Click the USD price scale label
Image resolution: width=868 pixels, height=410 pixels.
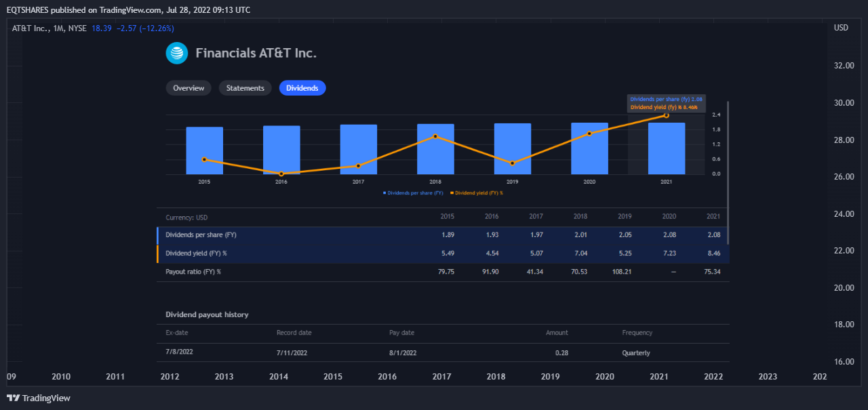coord(841,28)
